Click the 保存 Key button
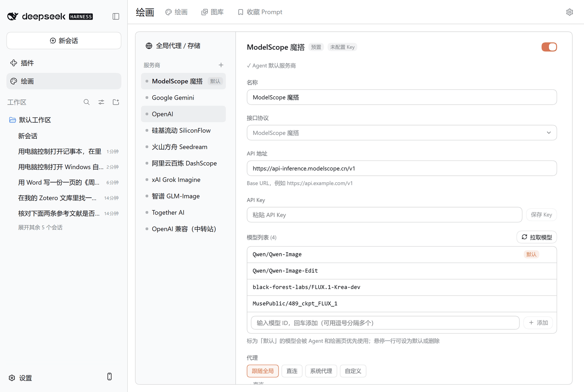Screen dimensions: 584x392 [541, 215]
